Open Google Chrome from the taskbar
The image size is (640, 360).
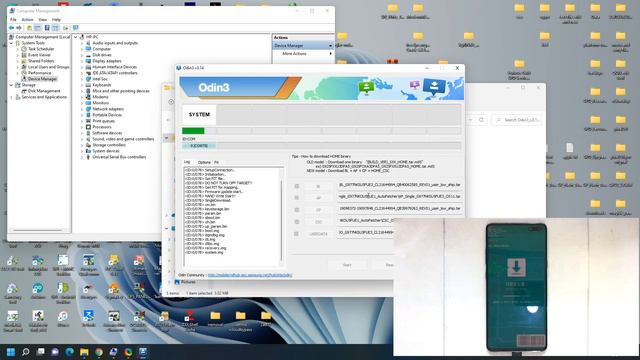(x=99, y=352)
